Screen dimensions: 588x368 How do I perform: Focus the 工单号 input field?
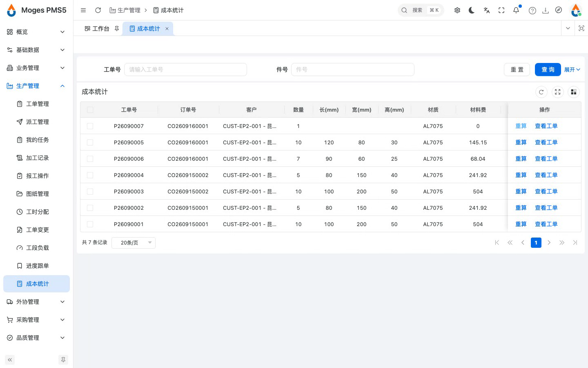185,70
